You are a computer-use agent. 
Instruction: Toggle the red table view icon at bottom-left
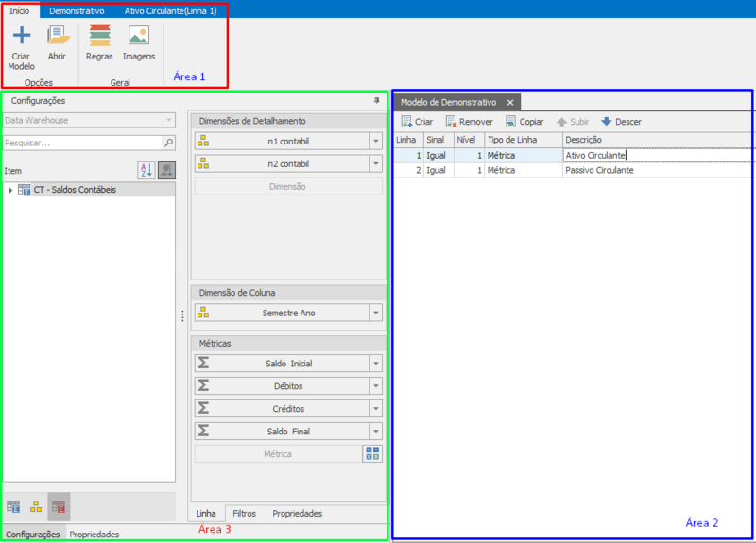tap(59, 507)
